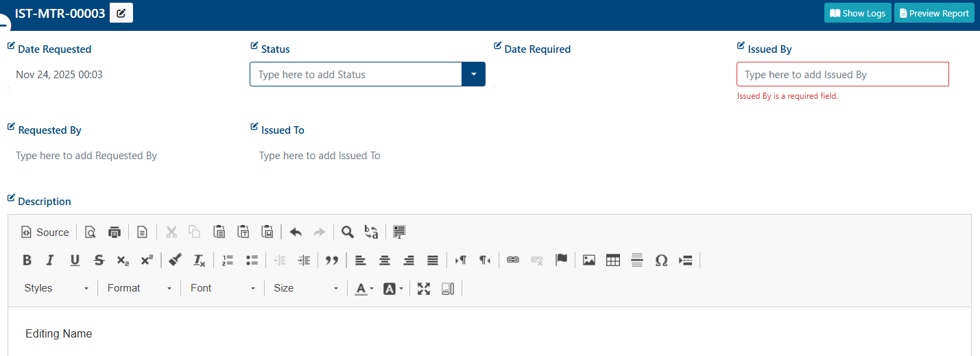Open the background color picker
This screenshot has height=356, width=980.
pyautogui.click(x=392, y=289)
